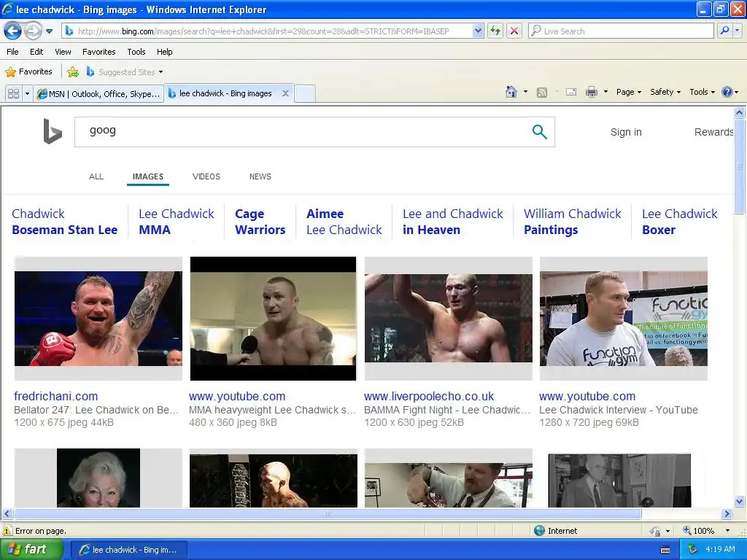Switch to the ALL results tab
The height and width of the screenshot is (560, 747).
tap(96, 176)
